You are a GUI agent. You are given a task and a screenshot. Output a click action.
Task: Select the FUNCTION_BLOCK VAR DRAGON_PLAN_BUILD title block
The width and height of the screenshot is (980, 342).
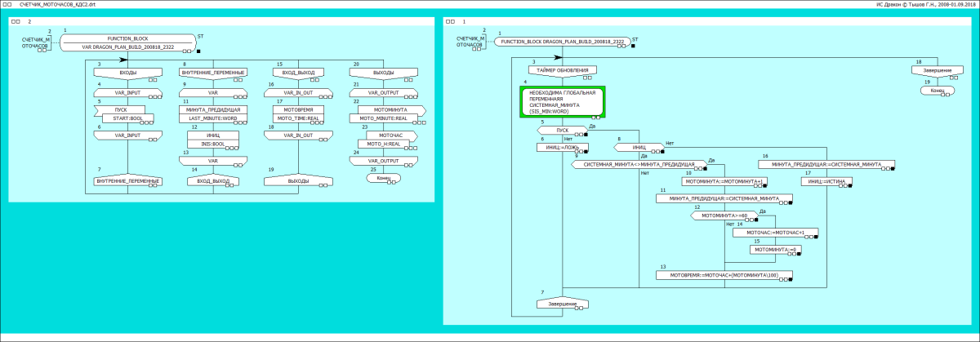(x=127, y=42)
